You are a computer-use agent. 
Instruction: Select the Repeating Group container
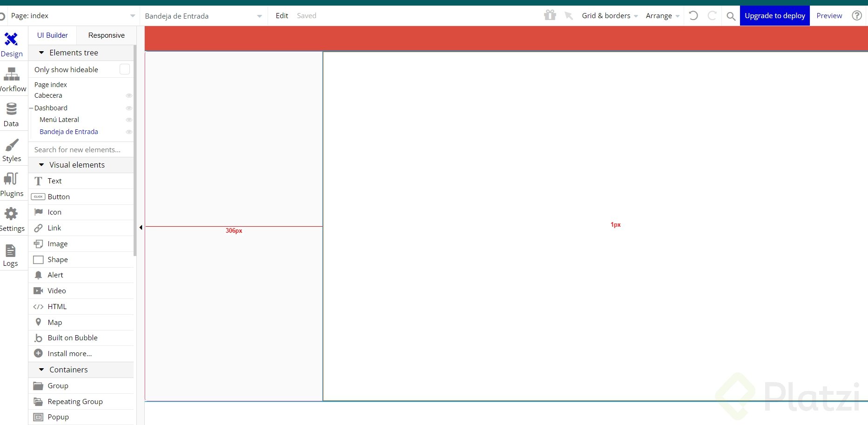click(x=81, y=402)
